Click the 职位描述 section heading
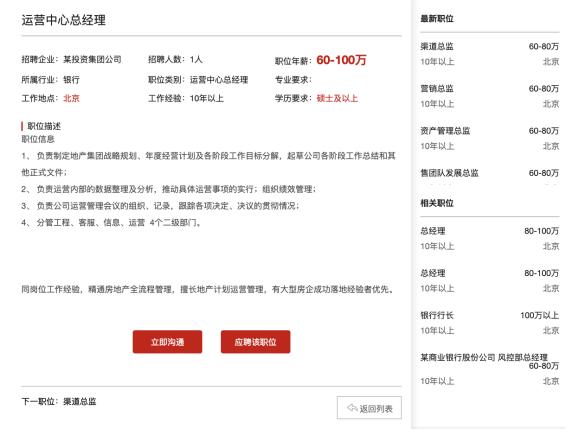585x437 pixels. pyautogui.click(x=44, y=126)
